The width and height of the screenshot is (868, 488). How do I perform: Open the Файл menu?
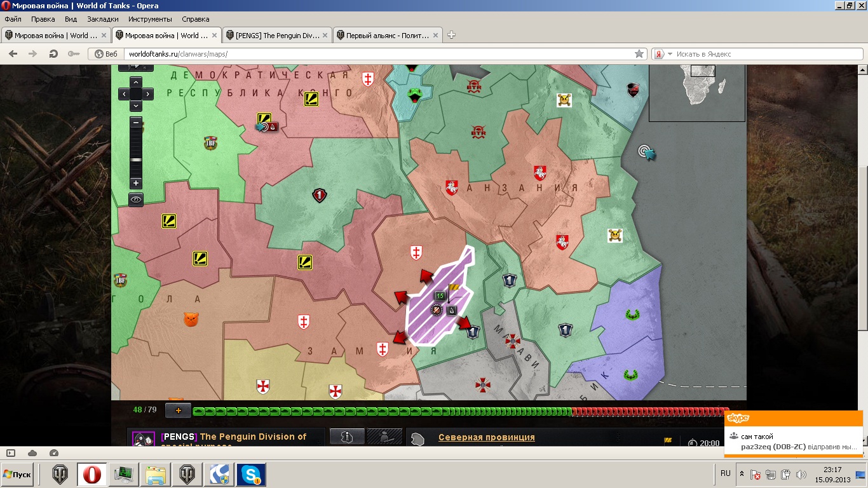pyautogui.click(x=13, y=19)
